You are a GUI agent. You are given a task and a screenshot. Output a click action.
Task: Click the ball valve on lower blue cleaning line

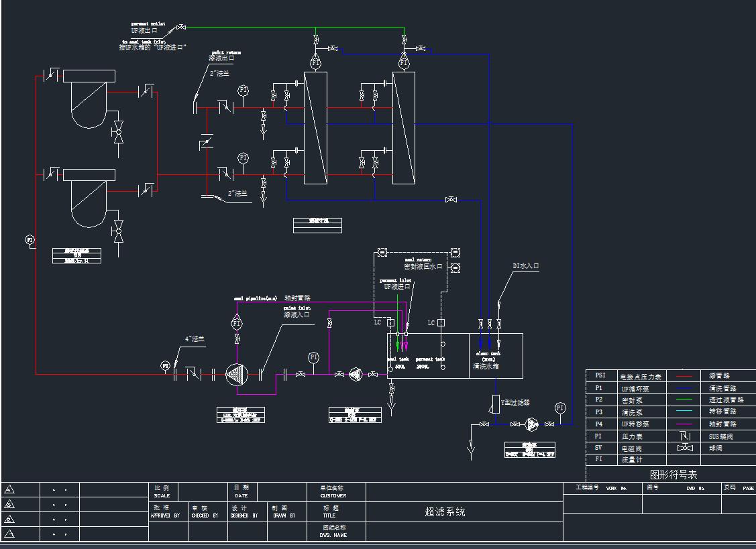451,200
